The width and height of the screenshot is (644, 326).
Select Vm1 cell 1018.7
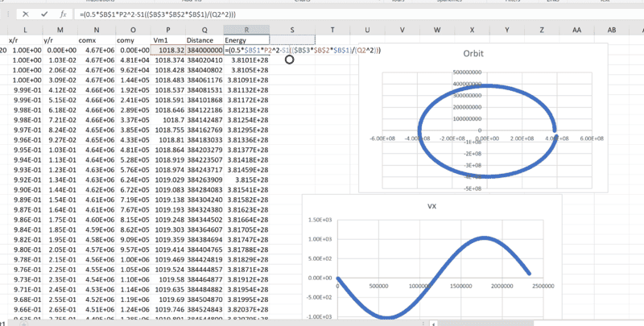168,120
